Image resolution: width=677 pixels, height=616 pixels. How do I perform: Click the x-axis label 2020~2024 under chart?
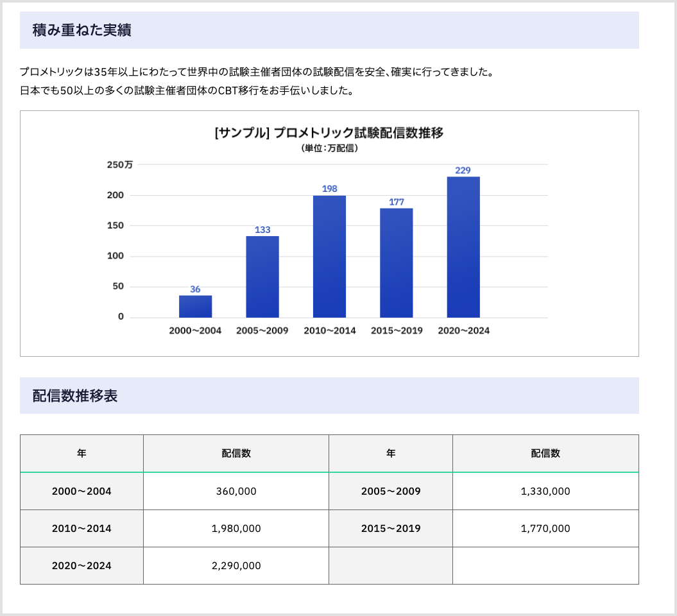coord(464,330)
